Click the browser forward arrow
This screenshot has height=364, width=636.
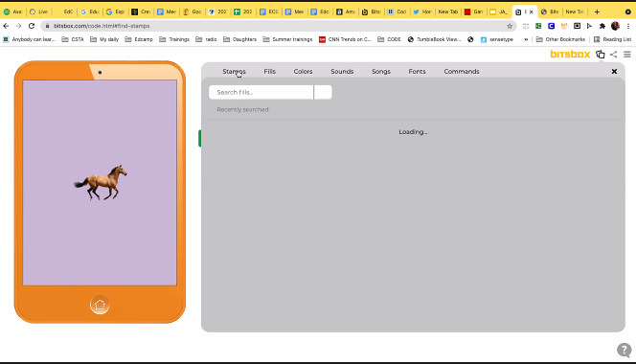[18, 26]
